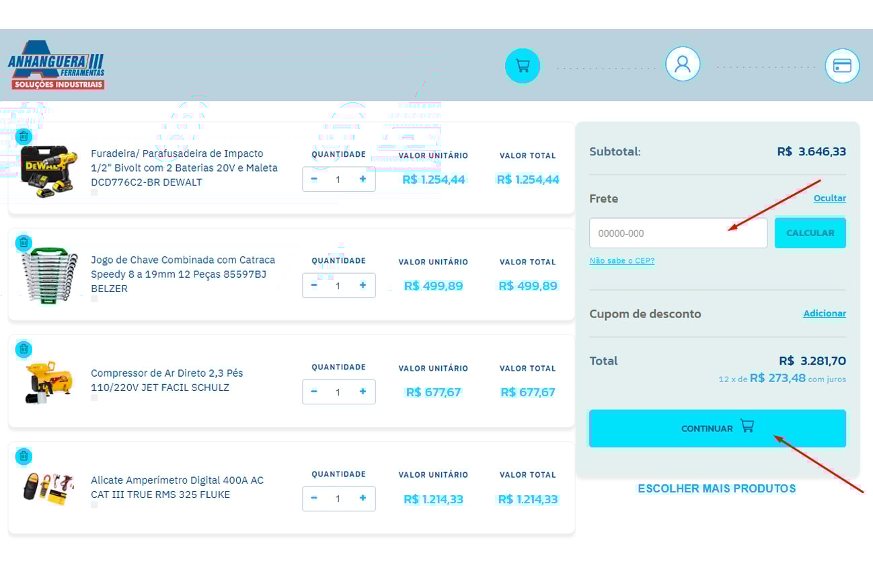The image size is (873, 588).
Task: Select the payment card step icon
Action: (842, 66)
